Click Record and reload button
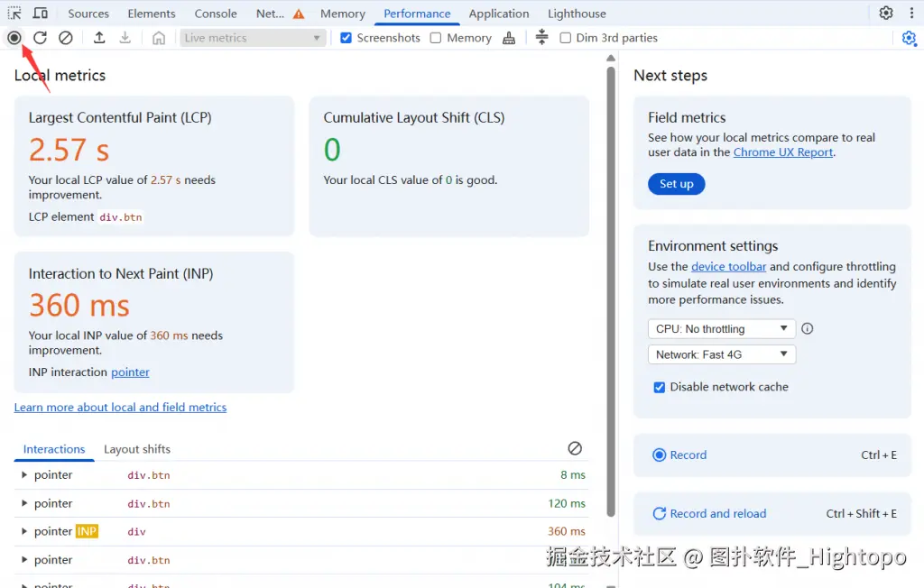 coord(772,514)
